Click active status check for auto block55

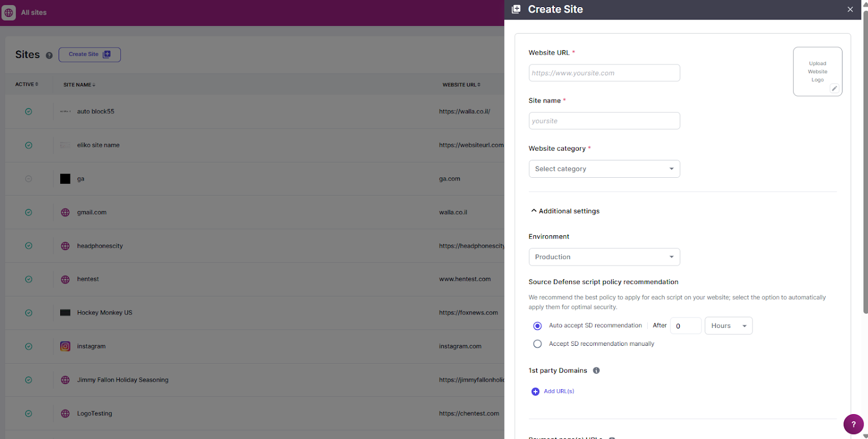click(29, 112)
